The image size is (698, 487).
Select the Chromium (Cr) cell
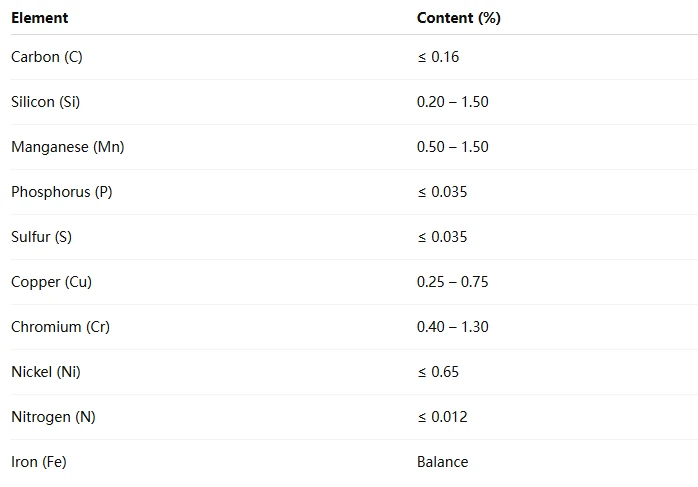(x=61, y=327)
